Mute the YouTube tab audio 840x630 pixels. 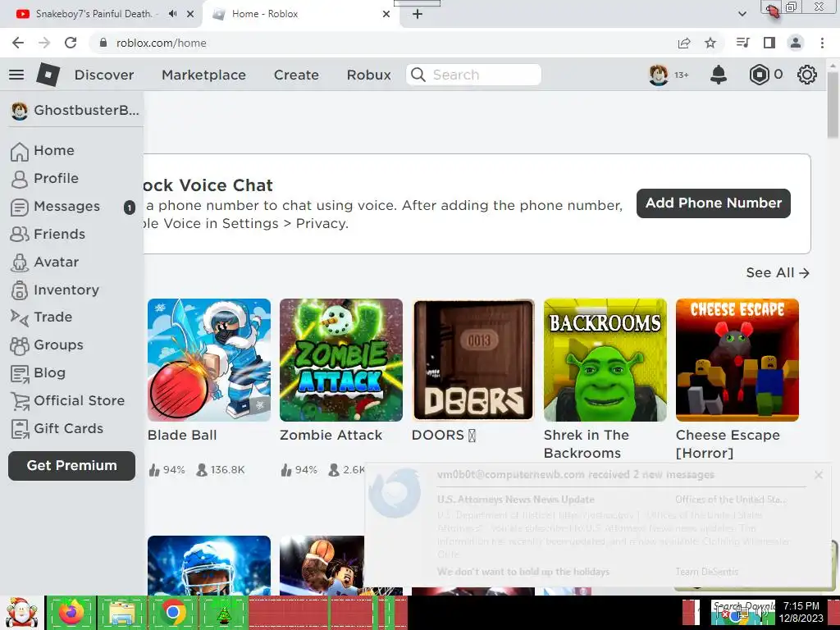[x=172, y=14]
